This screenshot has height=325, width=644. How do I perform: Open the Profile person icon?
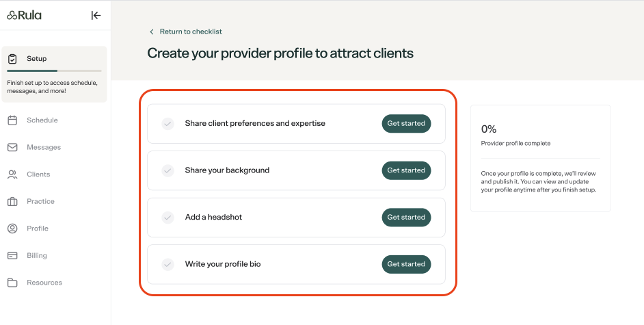click(x=13, y=229)
